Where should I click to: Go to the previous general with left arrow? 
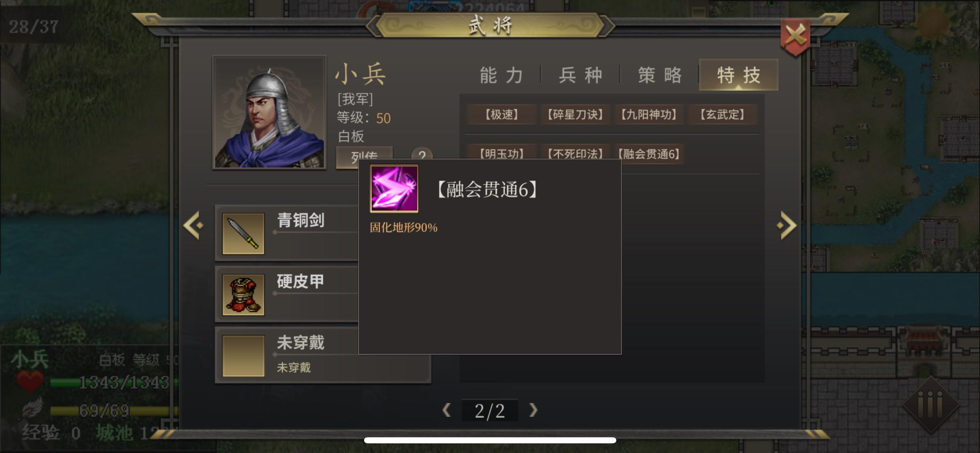point(194,225)
